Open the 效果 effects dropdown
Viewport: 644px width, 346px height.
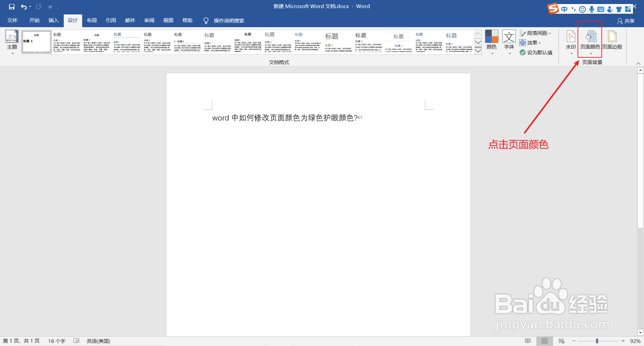click(x=530, y=43)
